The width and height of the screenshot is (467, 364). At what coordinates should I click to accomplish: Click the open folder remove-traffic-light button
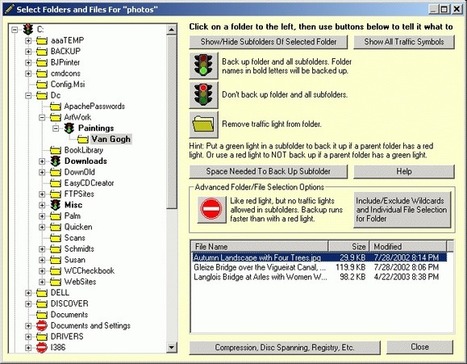[x=204, y=124]
